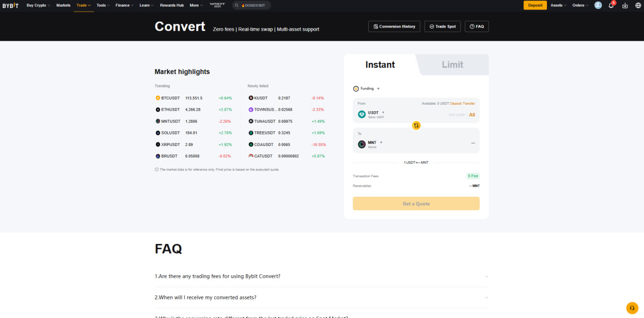Open the From currency USDT selector

click(x=371, y=114)
